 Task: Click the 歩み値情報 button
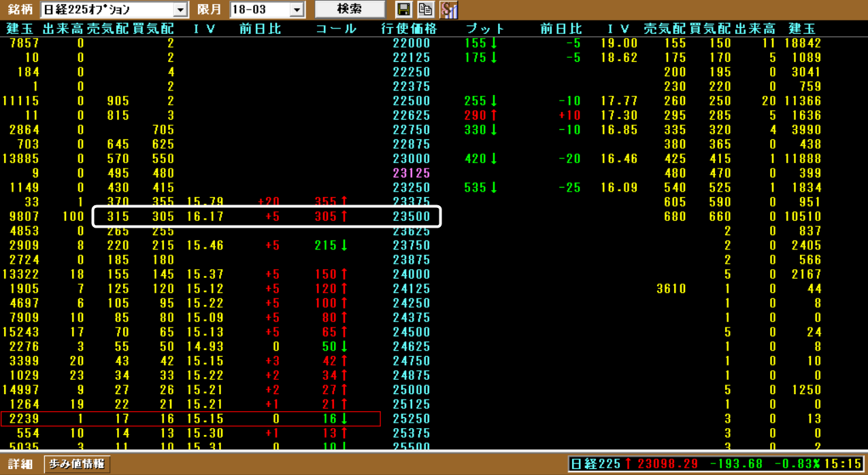(x=78, y=464)
